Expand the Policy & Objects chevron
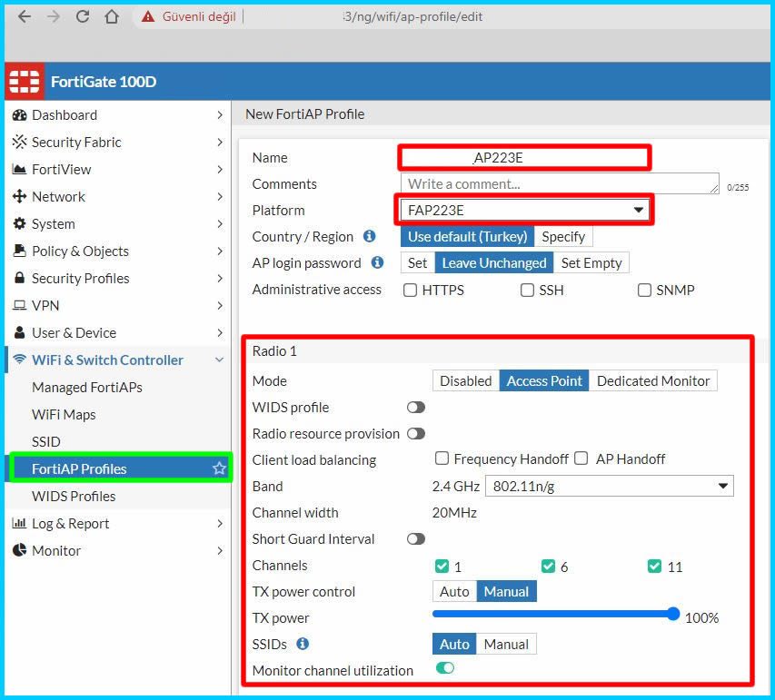Image resolution: width=775 pixels, height=700 pixels. pos(220,251)
